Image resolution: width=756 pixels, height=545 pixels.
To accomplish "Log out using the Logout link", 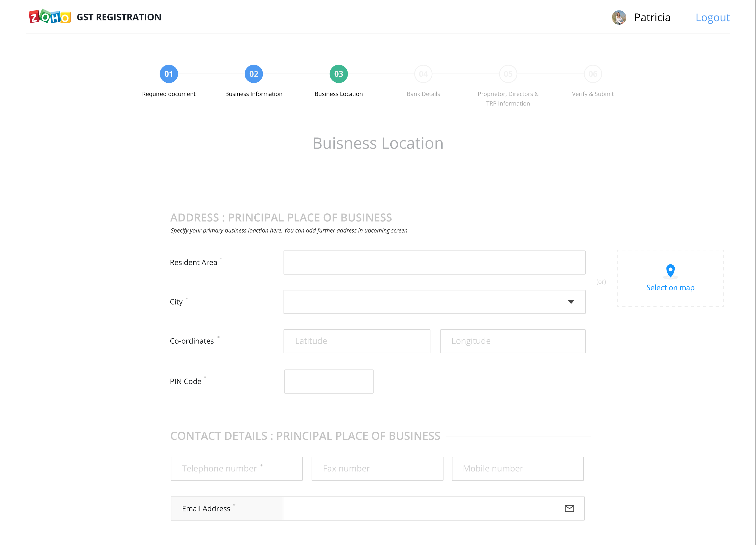I will (x=713, y=17).
